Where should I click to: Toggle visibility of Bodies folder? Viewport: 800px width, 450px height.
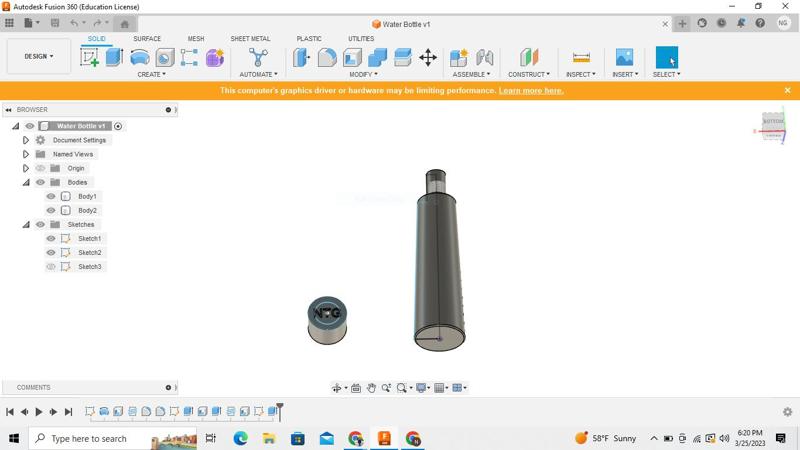tap(40, 182)
